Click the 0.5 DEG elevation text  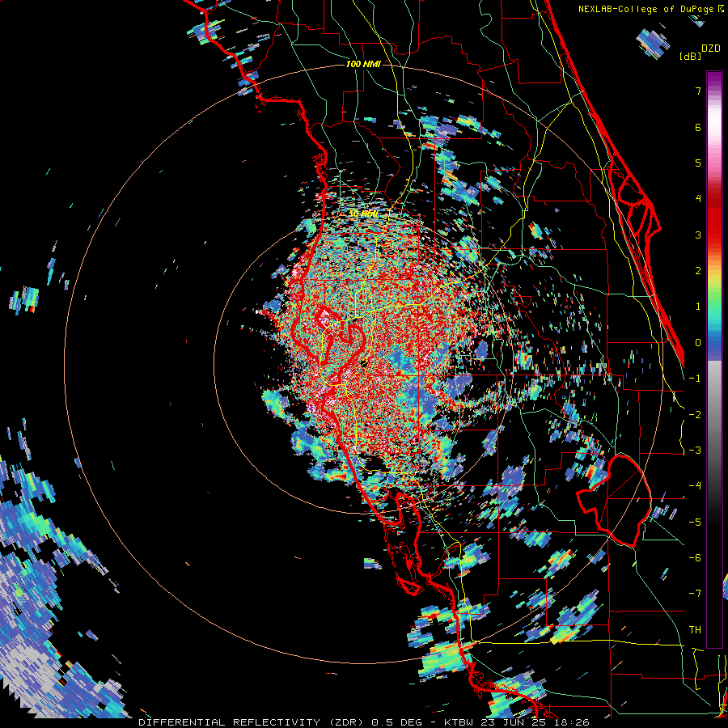pos(397,722)
